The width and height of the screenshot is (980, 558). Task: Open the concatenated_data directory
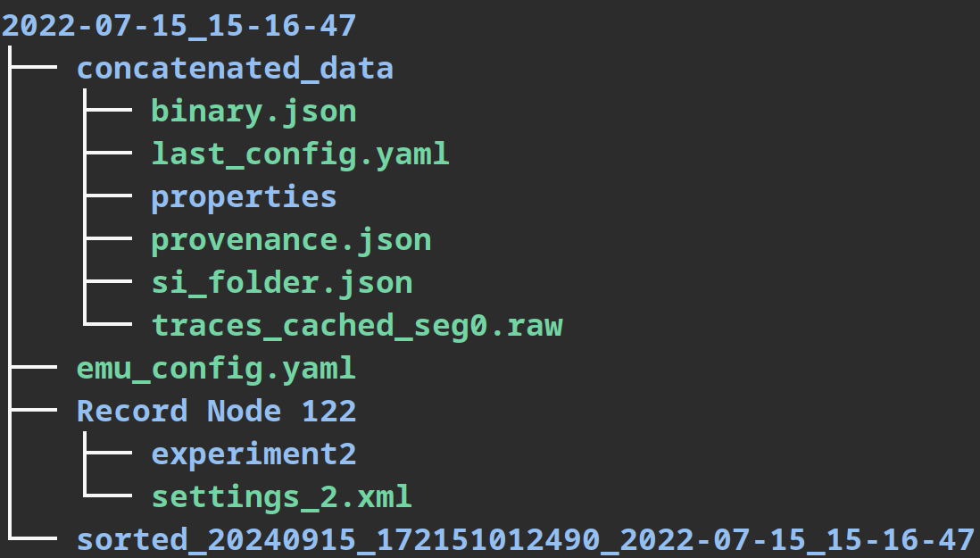[x=235, y=68]
